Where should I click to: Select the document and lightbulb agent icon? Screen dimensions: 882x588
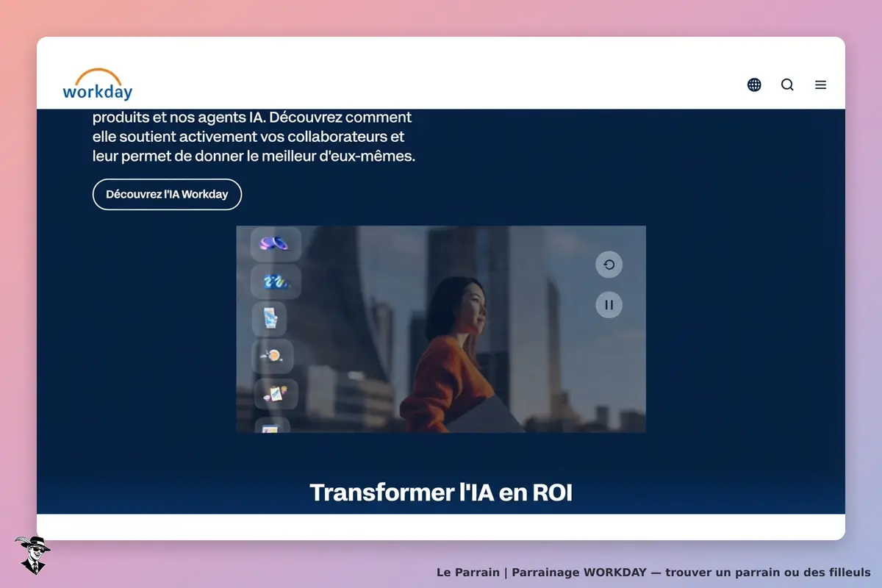click(x=276, y=394)
